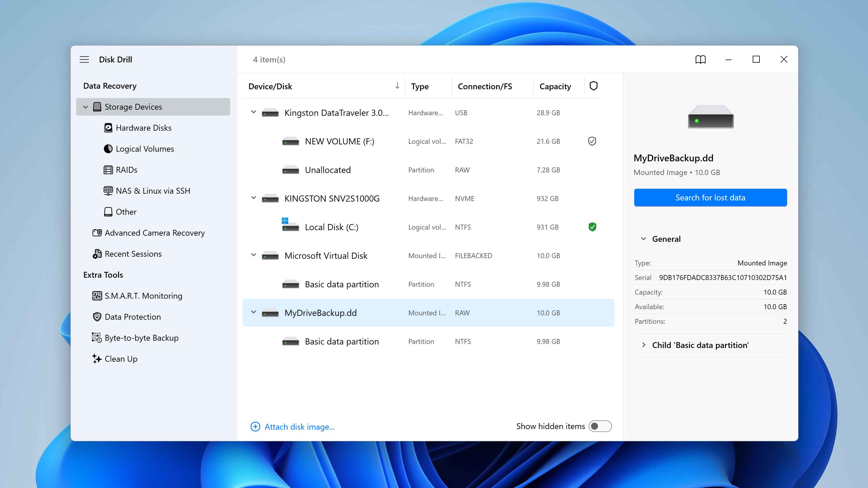Open the Disk Drill hamburger menu

click(x=84, y=59)
